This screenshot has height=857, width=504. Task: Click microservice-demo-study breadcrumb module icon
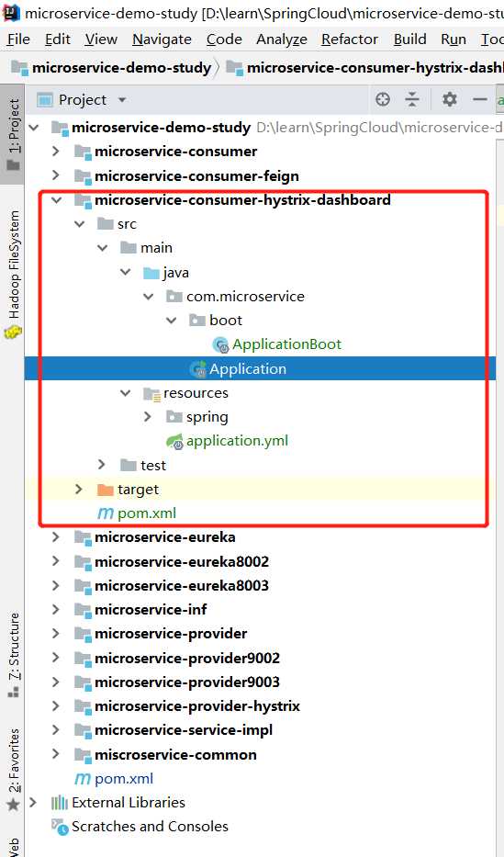[19, 68]
